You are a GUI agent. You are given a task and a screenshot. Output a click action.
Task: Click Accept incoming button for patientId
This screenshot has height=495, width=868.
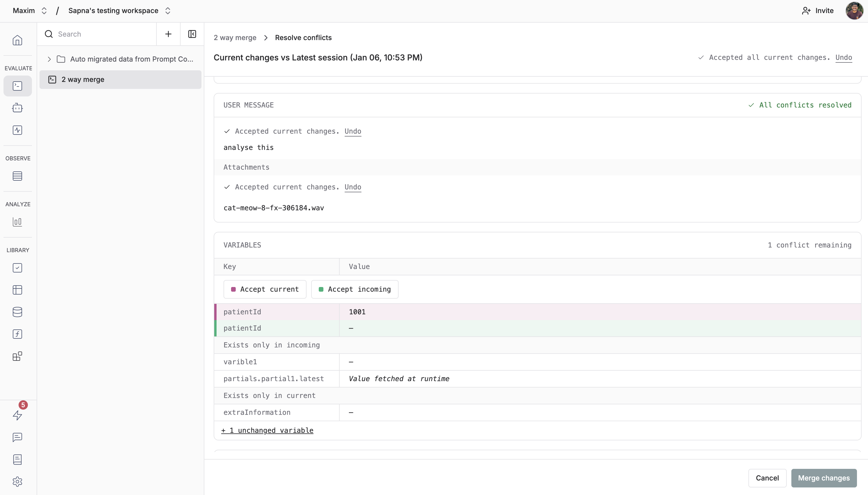[x=354, y=289]
